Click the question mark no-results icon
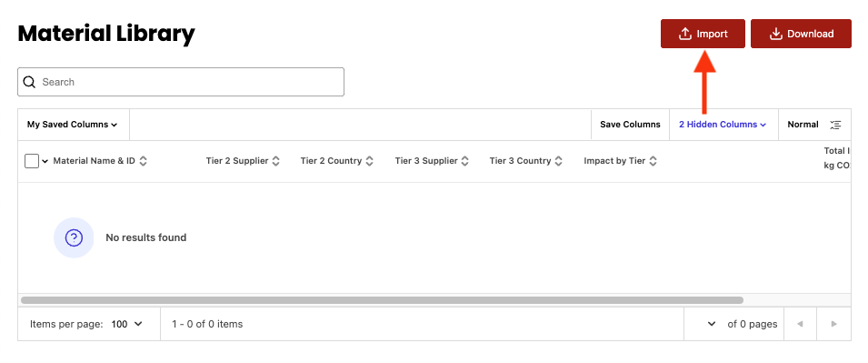 [74, 237]
